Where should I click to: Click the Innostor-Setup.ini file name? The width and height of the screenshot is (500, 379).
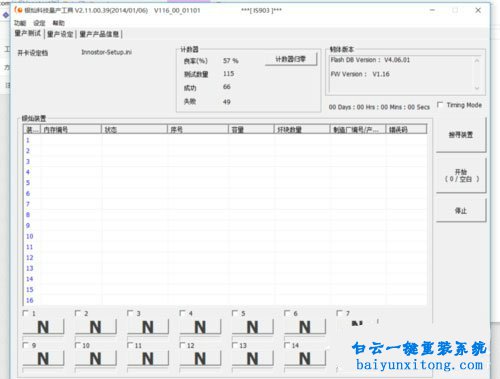107,52
